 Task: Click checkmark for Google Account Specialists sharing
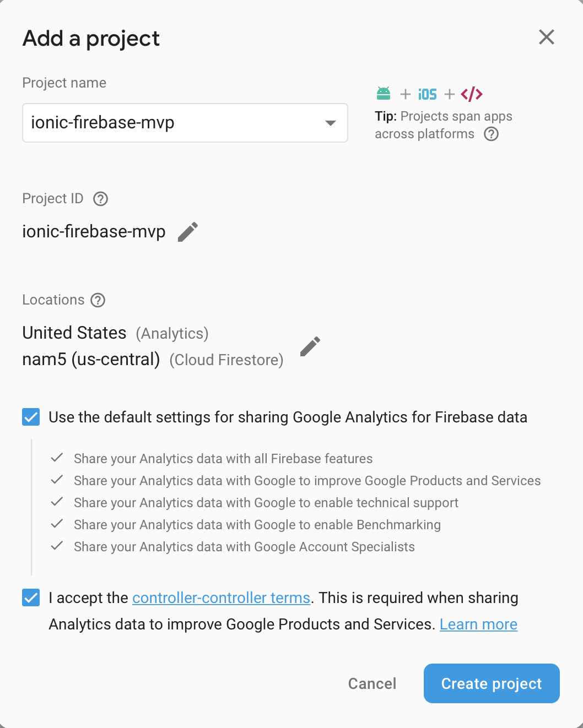(57, 546)
